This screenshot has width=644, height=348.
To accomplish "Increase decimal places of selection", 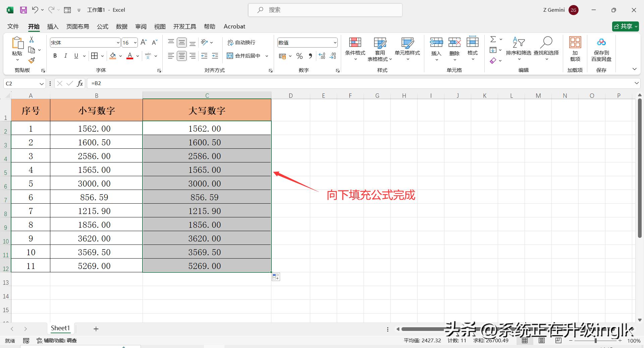I will (x=322, y=56).
